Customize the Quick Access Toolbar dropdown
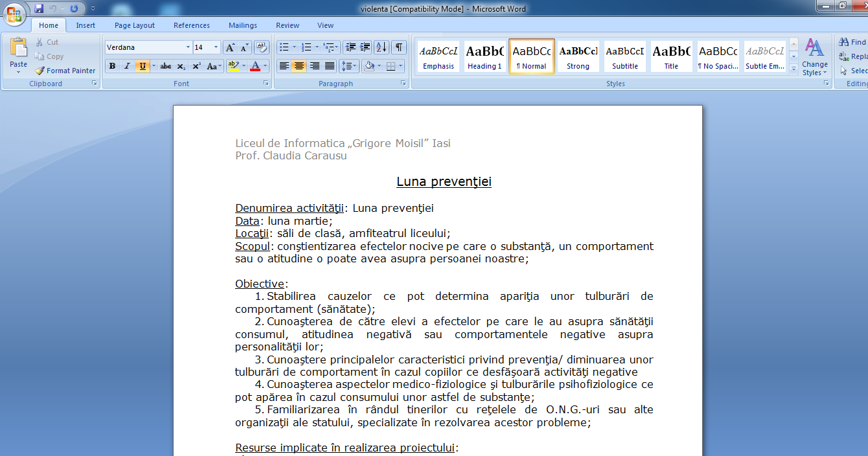The image size is (868, 456). 93,8
